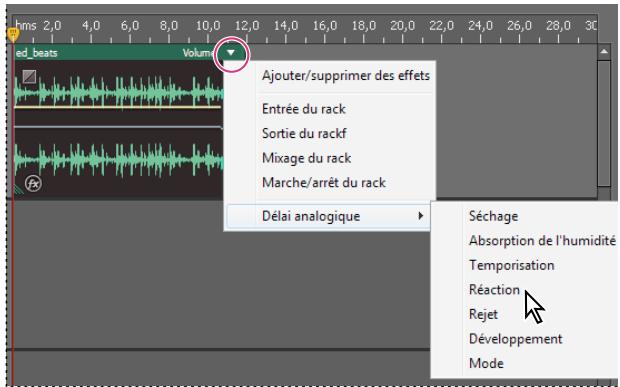The height and width of the screenshot is (387, 620).
Task: Click the hms label on the ruler
Action: 26,26
